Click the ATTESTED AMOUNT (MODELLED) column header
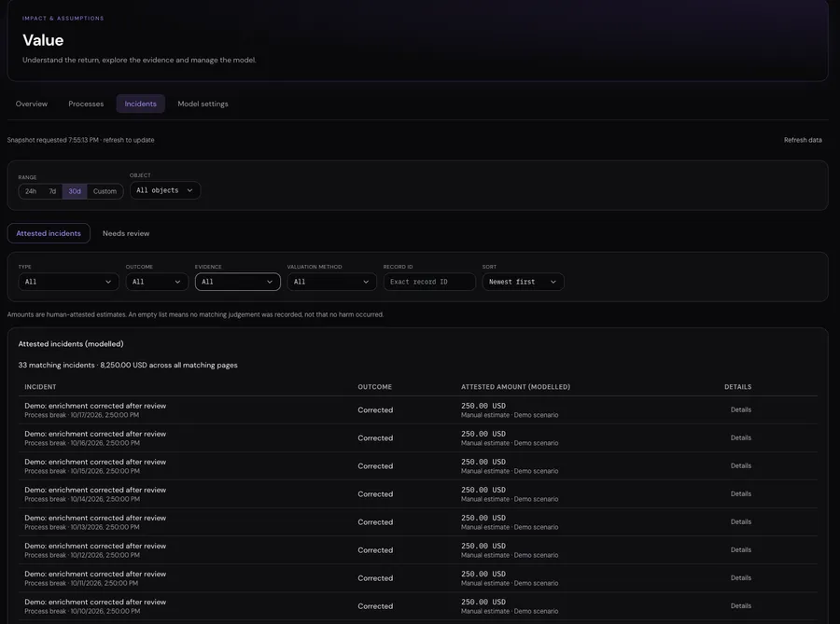Screen dimensions: 840x624 pos(515,387)
